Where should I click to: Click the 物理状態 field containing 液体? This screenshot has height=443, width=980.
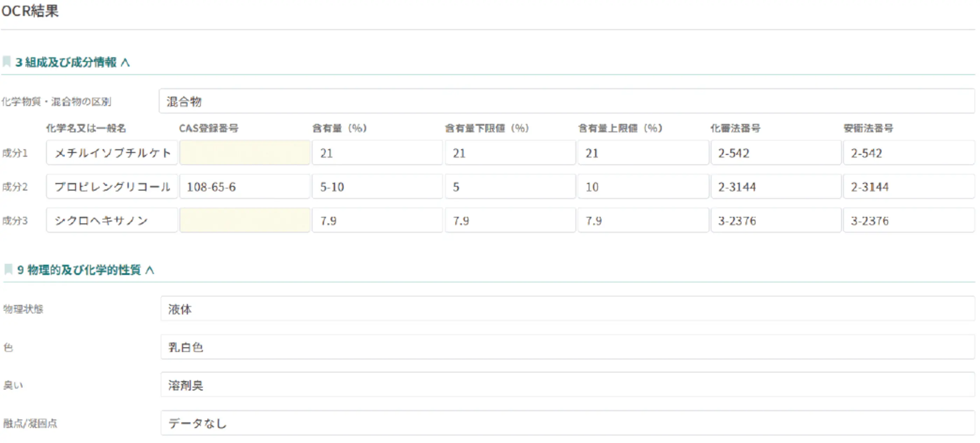point(567,309)
